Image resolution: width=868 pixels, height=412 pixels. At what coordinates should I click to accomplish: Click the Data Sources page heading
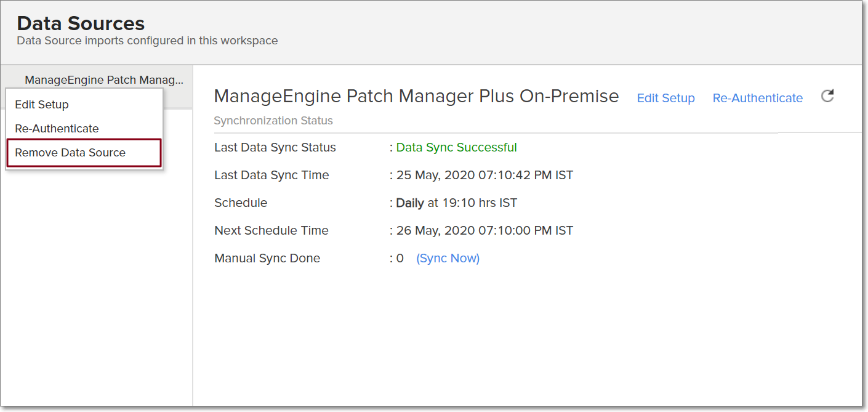(x=81, y=23)
